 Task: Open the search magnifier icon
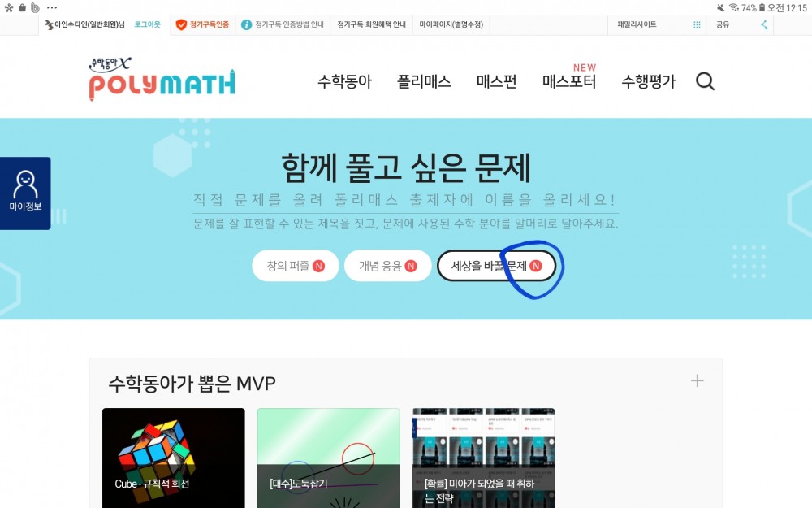pyautogui.click(x=705, y=81)
